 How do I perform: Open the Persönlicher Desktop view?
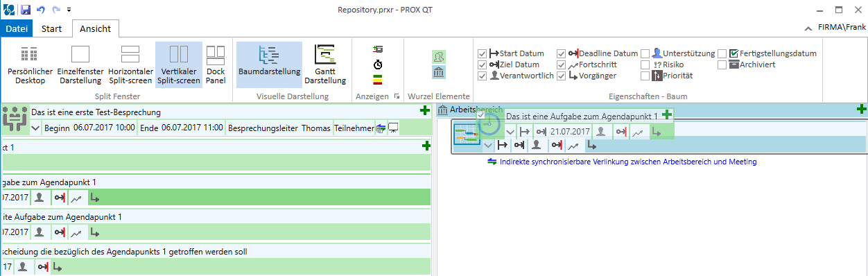(30, 65)
